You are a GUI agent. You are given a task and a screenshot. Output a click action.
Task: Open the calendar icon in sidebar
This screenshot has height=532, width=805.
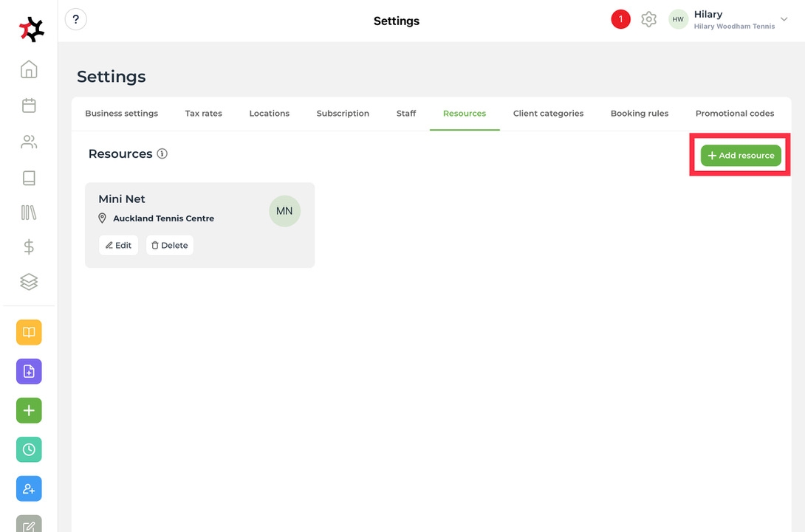click(x=29, y=106)
